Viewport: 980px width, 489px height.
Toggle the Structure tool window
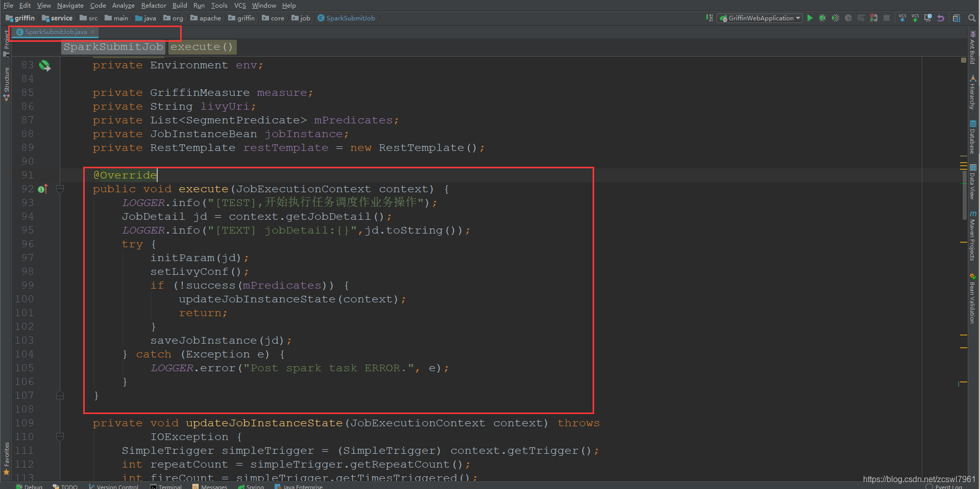click(6, 84)
